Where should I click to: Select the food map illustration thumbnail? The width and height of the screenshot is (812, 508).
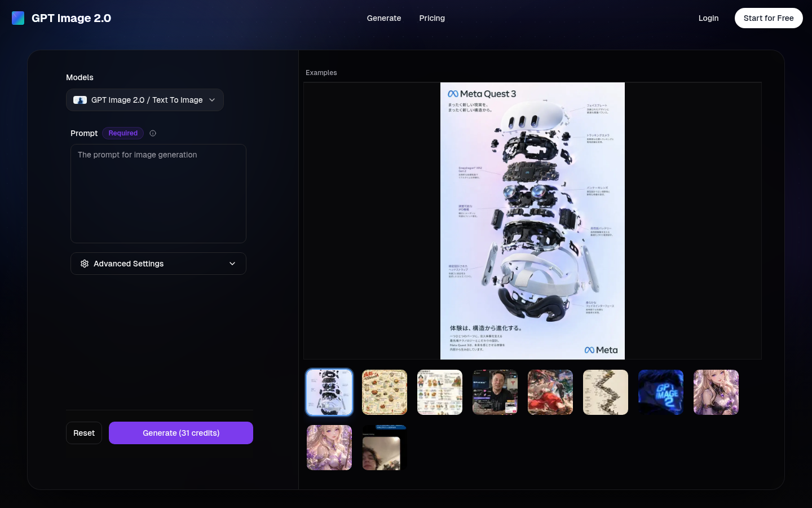[x=385, y=392]
